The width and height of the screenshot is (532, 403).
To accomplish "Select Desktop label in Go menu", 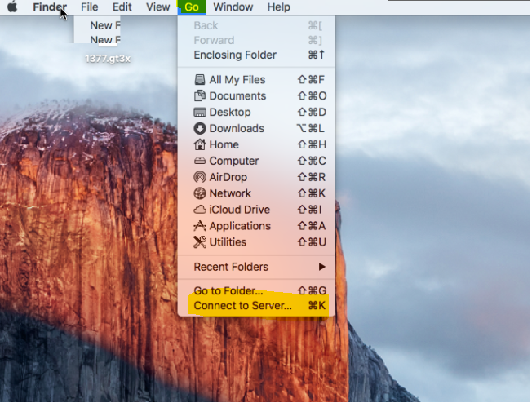I will pos(230,112).
